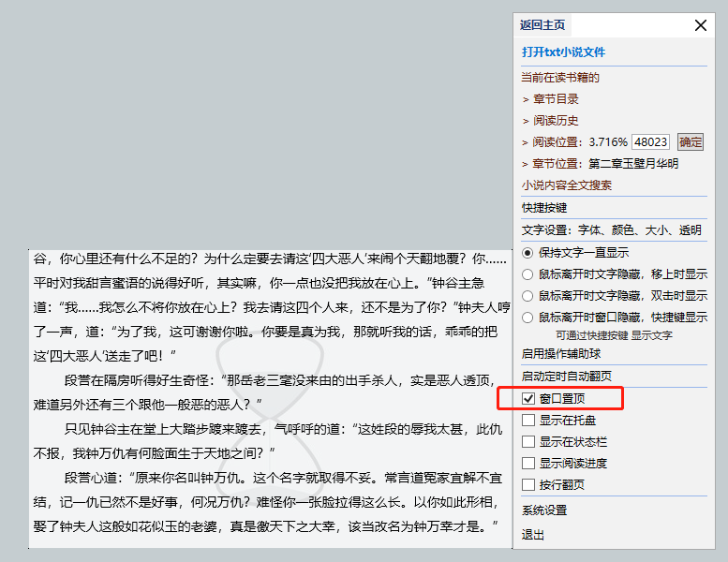
Task: Check the 显示阅读进度 checkbox
Action: point(529,463)
